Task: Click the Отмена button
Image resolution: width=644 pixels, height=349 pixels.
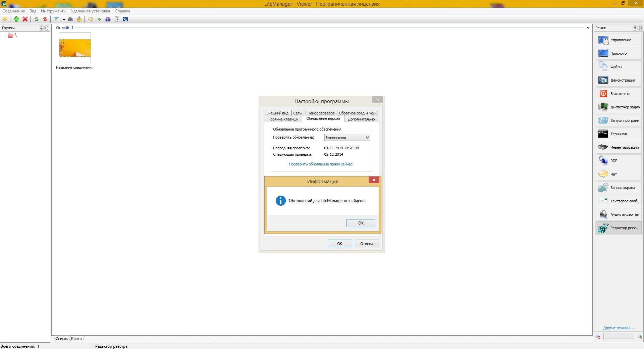Action: (x=367, y=244)
